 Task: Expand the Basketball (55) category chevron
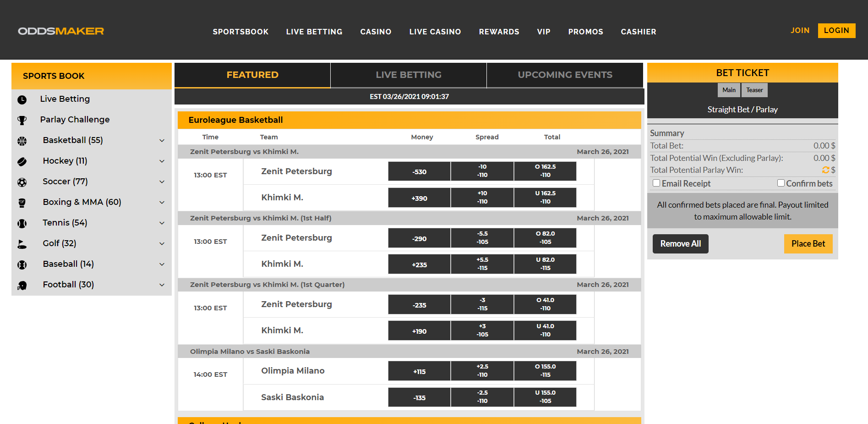click(x=162, y=140)
